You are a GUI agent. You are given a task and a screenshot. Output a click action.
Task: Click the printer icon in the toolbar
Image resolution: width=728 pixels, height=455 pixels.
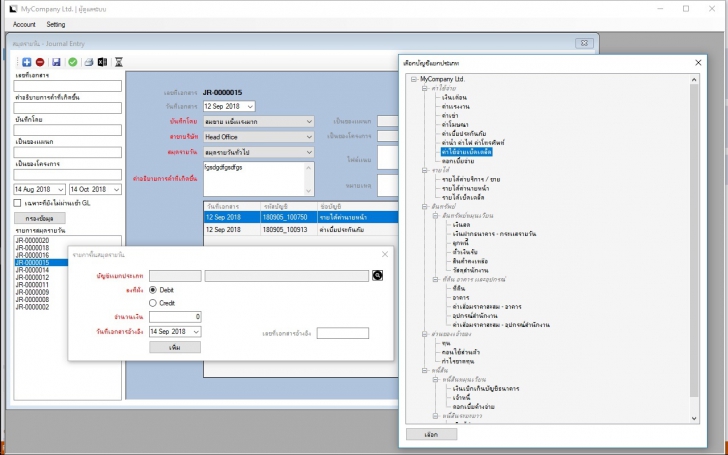tap(88, 62)
